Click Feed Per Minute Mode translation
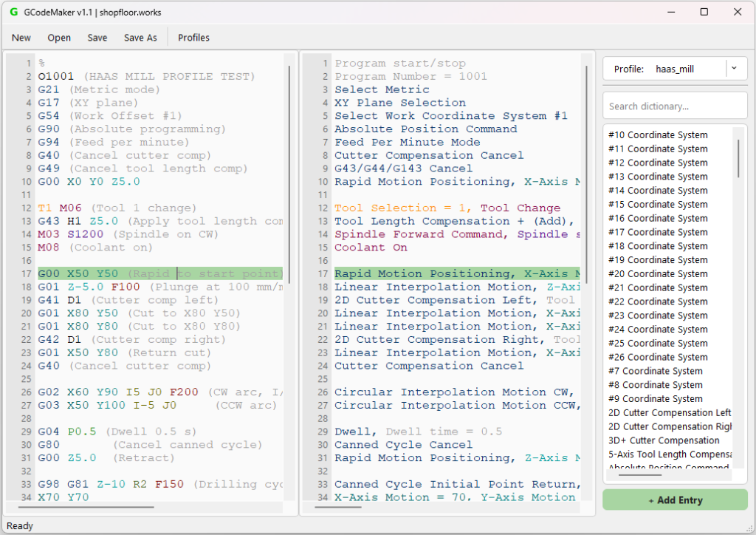Image resolution: width=756 pixels, height=535 pixels. tap(408, 142)
